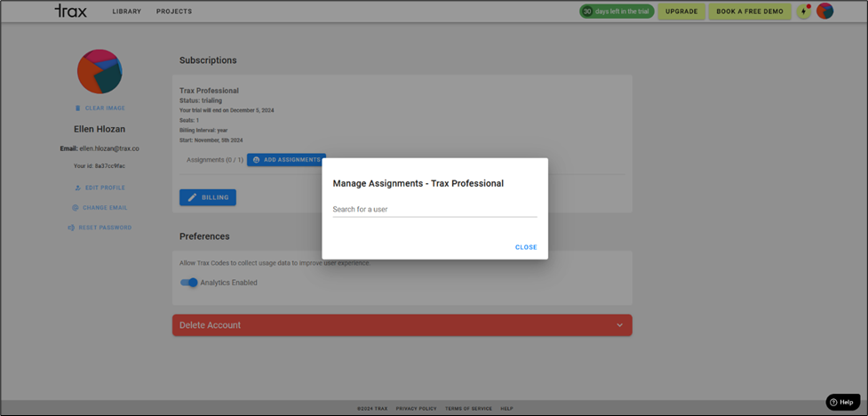Open Help link in footer

[506, 409]
